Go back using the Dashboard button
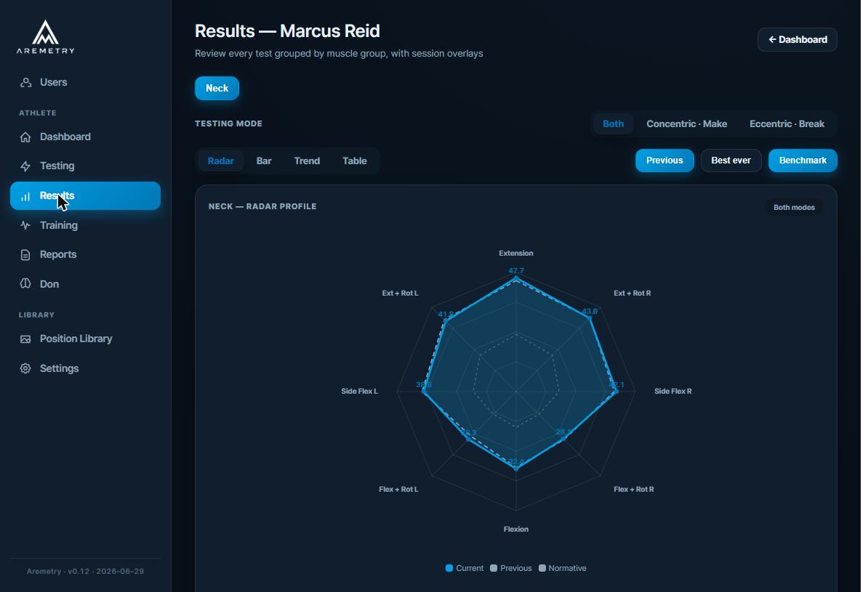 click(797, 40)
